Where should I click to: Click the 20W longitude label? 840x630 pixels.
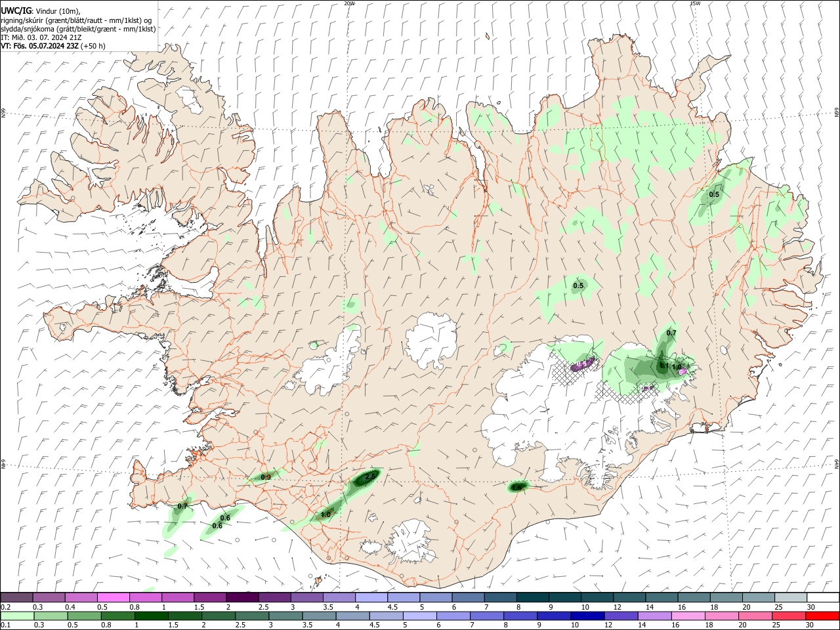[350, 3]
